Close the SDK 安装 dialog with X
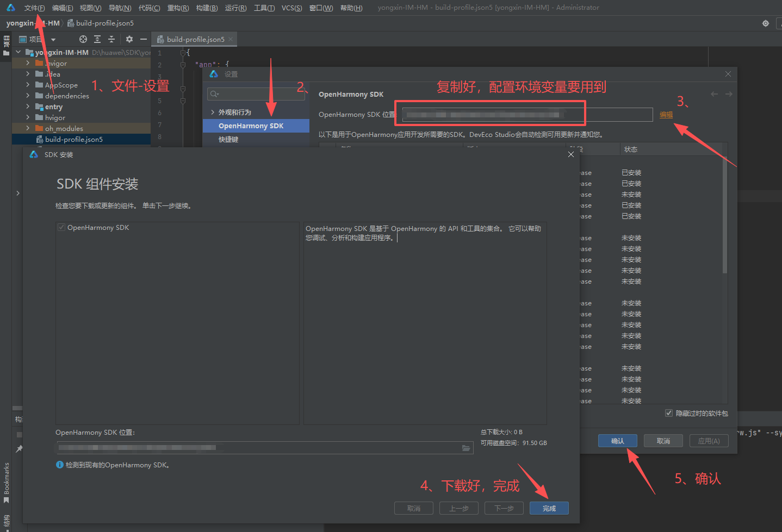Viewport: 782px width, 532px height. (570, 154)
